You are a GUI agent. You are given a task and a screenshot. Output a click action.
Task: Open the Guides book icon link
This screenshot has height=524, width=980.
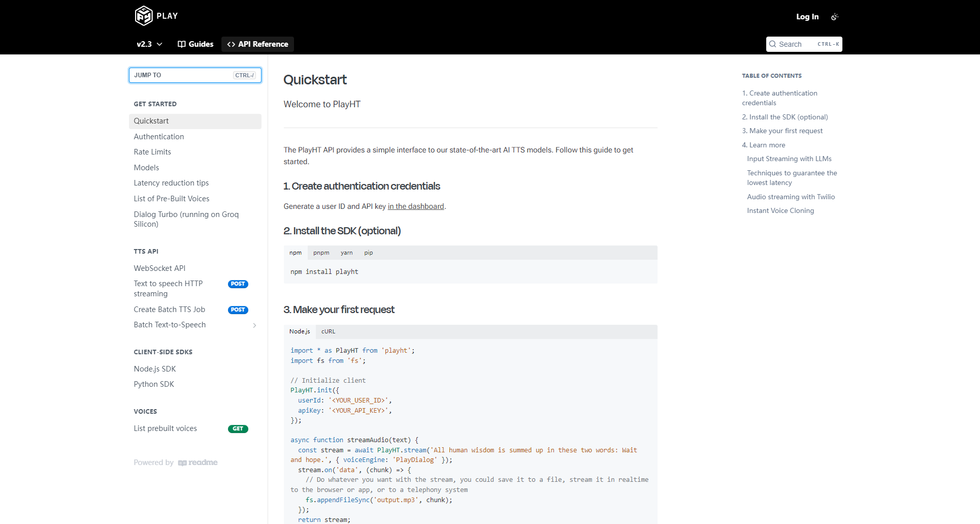pyautogui.click(x=182, y=44)
